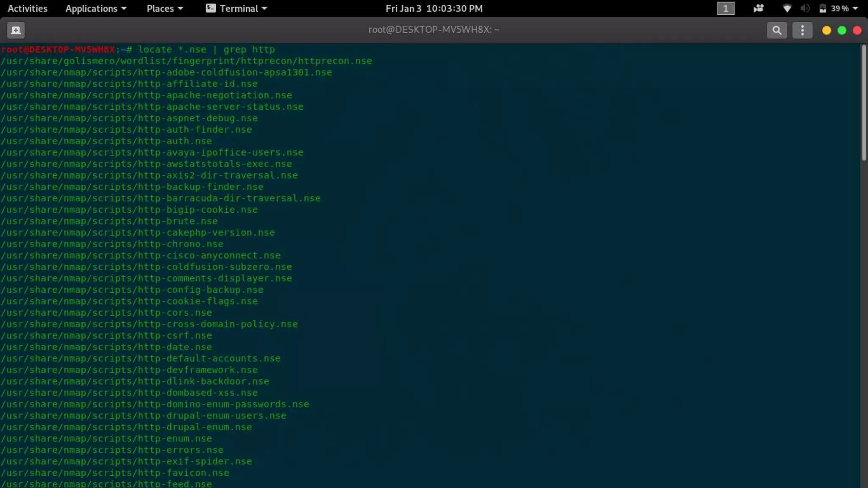Maximize the terminal with green button
The width and height of the screenshot is (868, 488).
(842, 30)
